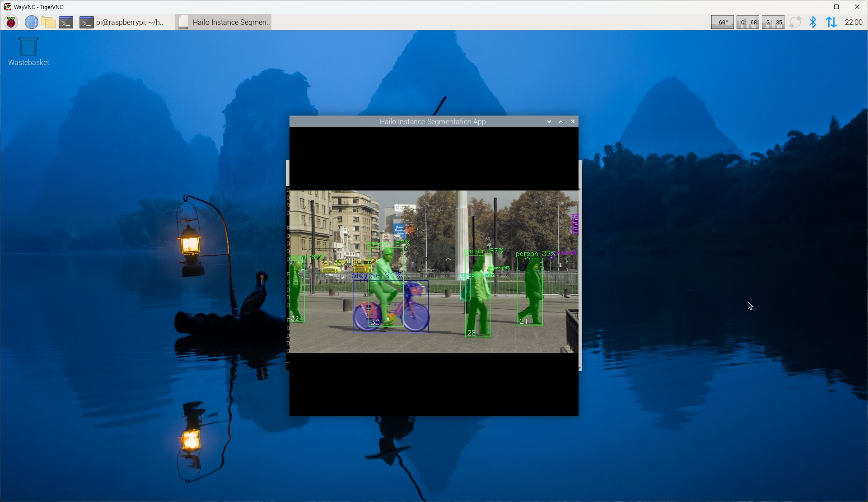The height and width of the screenshot is (502, 868).
Task: Click the C: 68 CPU usage graph
Action: pos(747,22)
